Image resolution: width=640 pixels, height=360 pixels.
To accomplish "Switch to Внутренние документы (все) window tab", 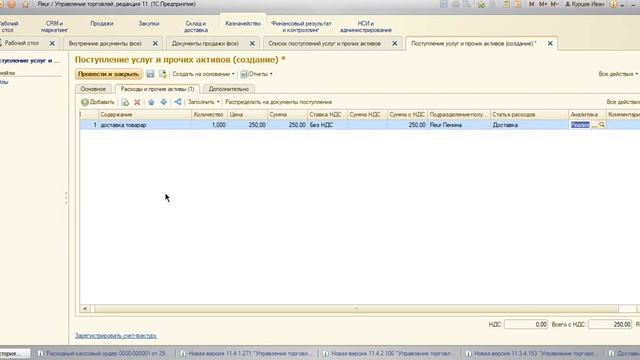I will (x=105, y=43).
